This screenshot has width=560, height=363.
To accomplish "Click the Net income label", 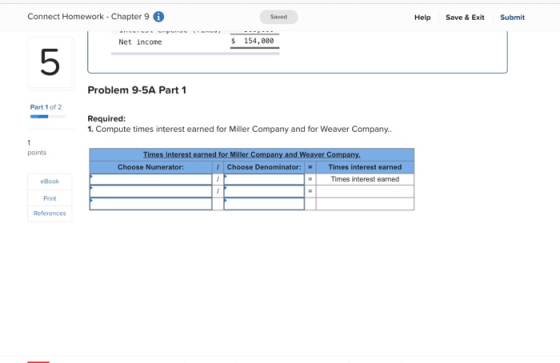I will tap(140, 42).
